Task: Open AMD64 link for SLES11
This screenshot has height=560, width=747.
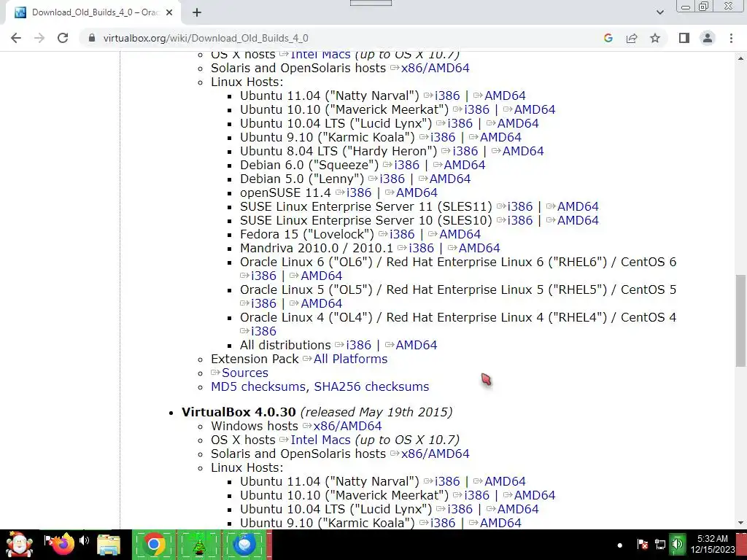Action: pos(578,206)
